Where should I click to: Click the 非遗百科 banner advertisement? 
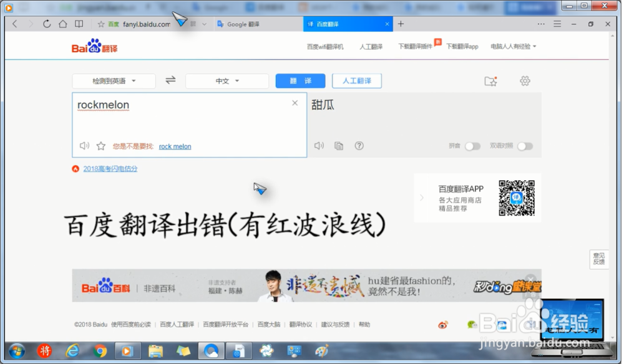coord(306,285)
